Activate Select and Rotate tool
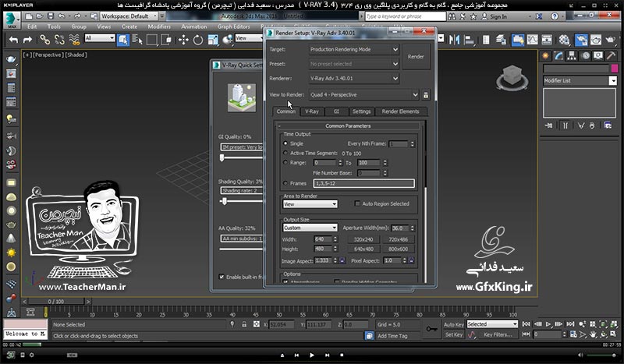Viewport: 624px width, 364px height. 198,40
